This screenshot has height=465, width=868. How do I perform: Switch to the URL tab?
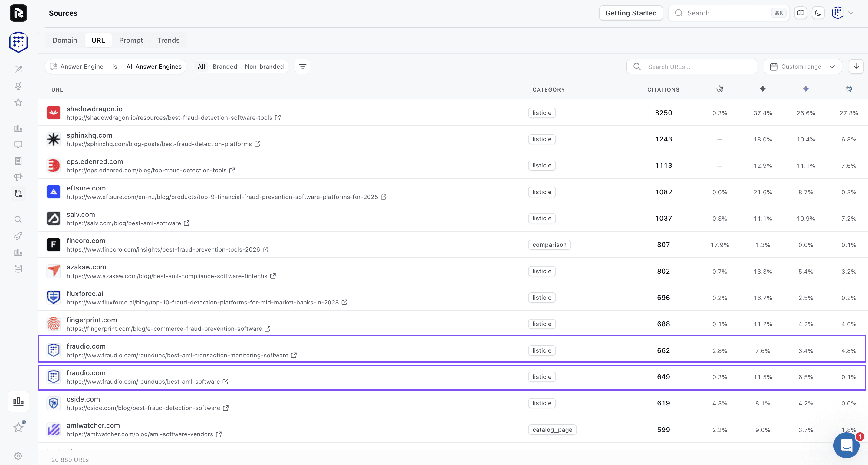(98, 41)
